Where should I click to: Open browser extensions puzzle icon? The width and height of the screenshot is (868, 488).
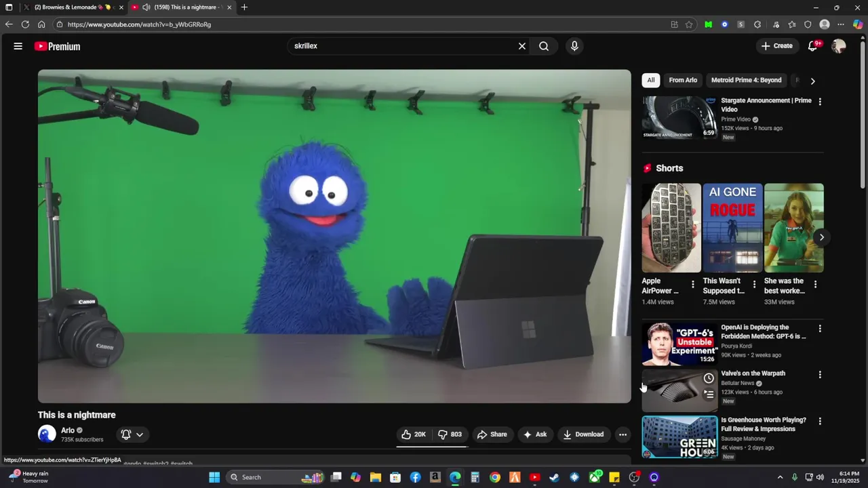[757, 24]
